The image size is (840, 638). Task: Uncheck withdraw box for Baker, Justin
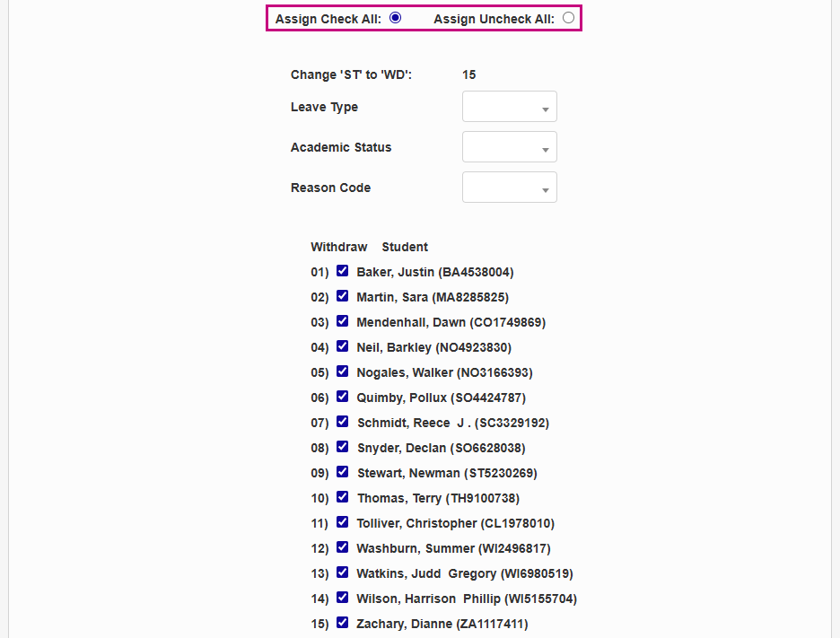[x=342, y=271]
